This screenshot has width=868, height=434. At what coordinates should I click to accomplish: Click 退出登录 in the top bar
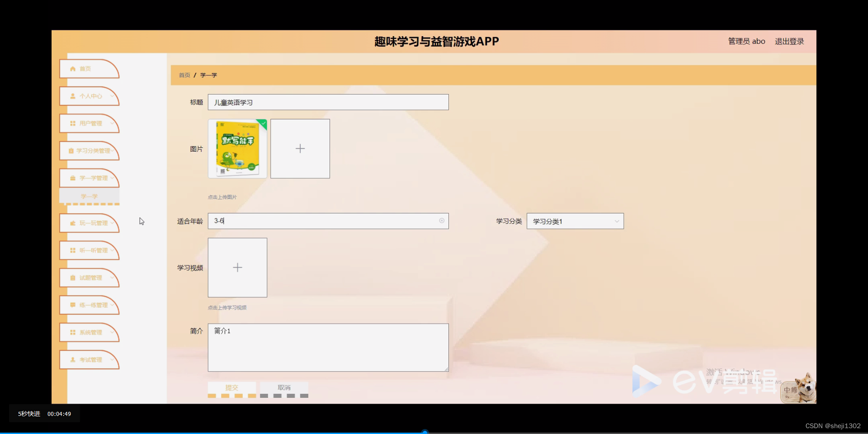click(789, 41)
